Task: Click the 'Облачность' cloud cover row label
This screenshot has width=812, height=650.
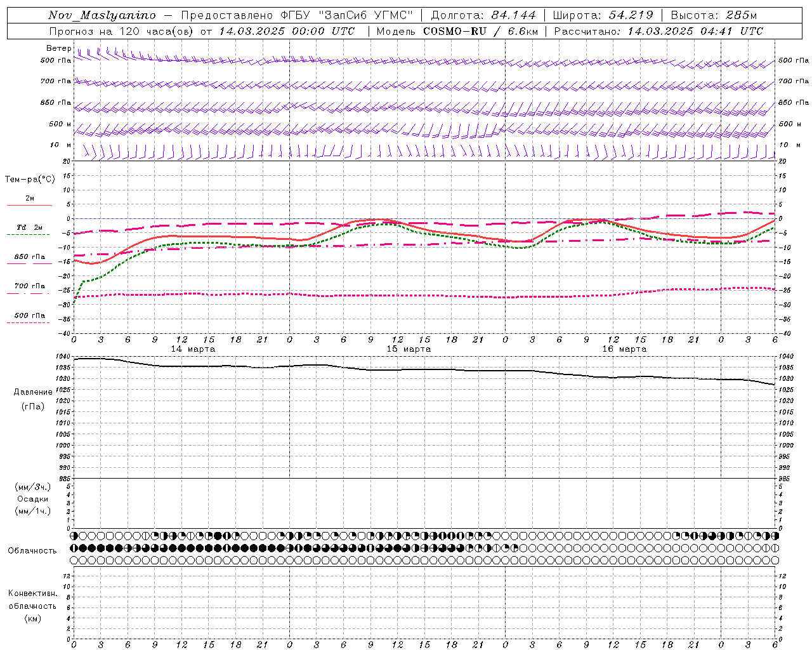Action: [x=32, y=551]
